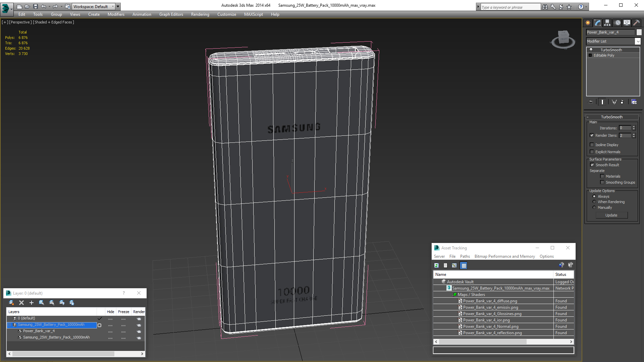Open the Display command panel
The image size is (644, 362).
(627, 23)
